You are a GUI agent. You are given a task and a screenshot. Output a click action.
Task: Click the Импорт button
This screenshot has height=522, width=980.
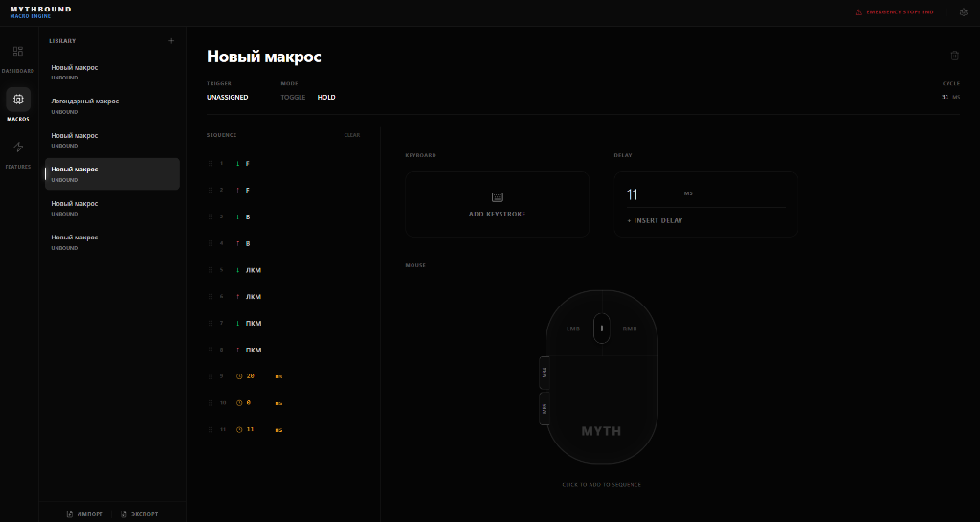coord(84,514)
